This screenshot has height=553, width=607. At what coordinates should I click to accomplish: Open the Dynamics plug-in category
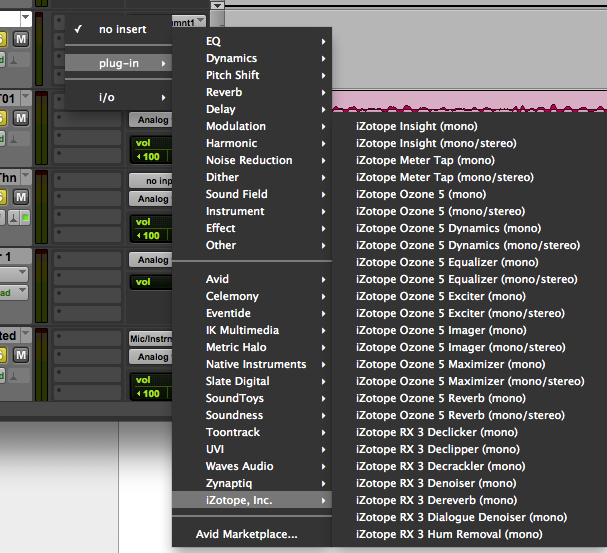[x=252, y=58]
